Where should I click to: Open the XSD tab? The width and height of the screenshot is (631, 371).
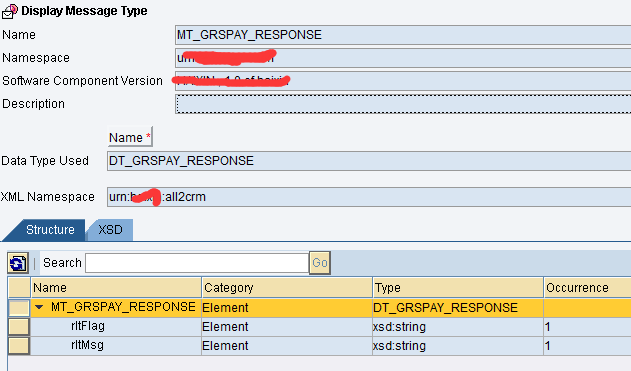(110, 230)
